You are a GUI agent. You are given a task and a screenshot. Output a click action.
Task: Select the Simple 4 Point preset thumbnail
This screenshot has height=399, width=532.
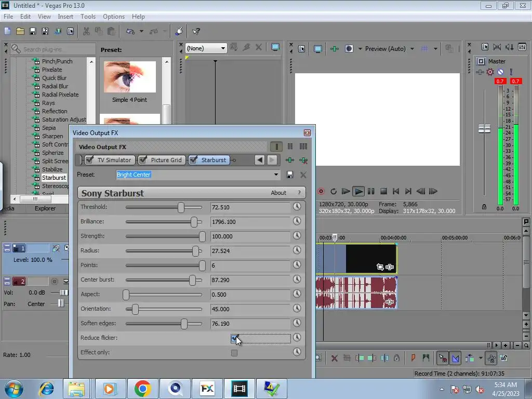tap(129, 77)
